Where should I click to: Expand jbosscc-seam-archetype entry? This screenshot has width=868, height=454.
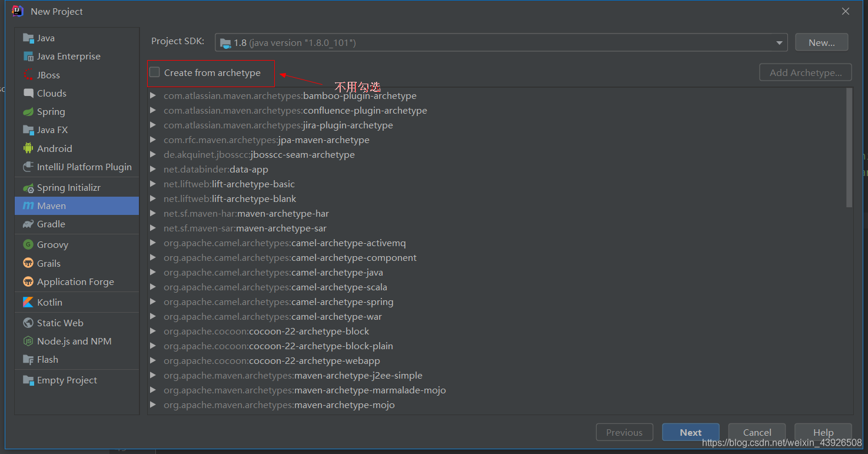click(x=153, y=154)
